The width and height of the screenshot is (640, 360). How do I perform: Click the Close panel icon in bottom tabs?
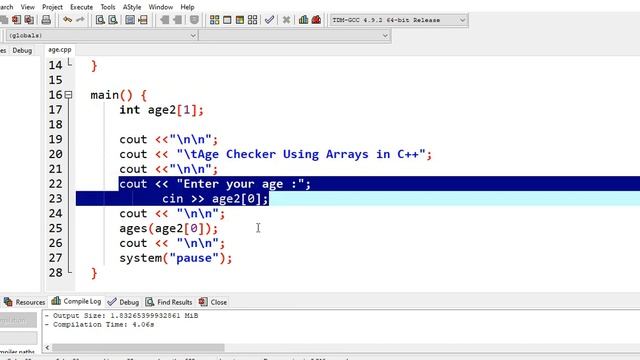203,302
